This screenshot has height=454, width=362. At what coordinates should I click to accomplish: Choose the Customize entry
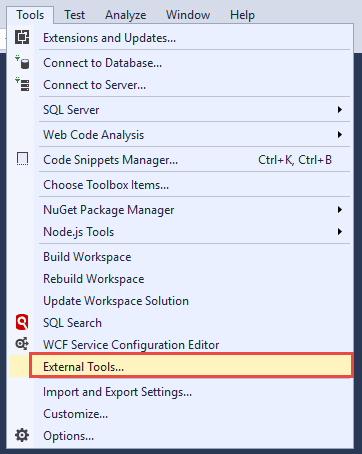75,414
